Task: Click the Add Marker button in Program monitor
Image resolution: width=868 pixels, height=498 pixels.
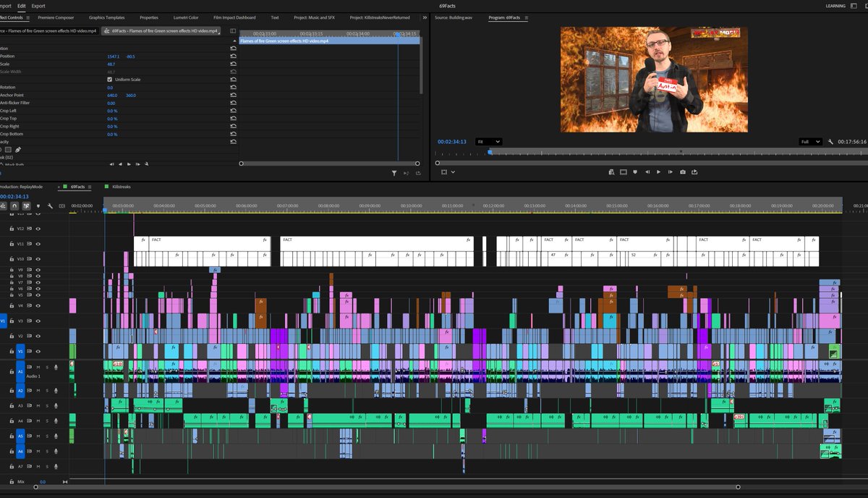Action: pyautogui.click(x=635, y=172)
